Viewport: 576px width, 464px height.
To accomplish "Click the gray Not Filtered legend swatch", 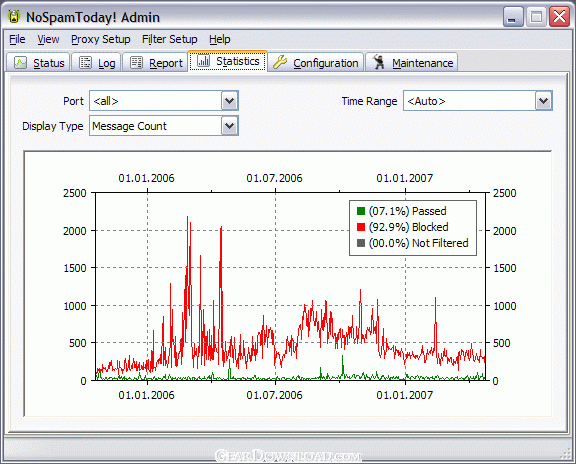I will 361,243.
